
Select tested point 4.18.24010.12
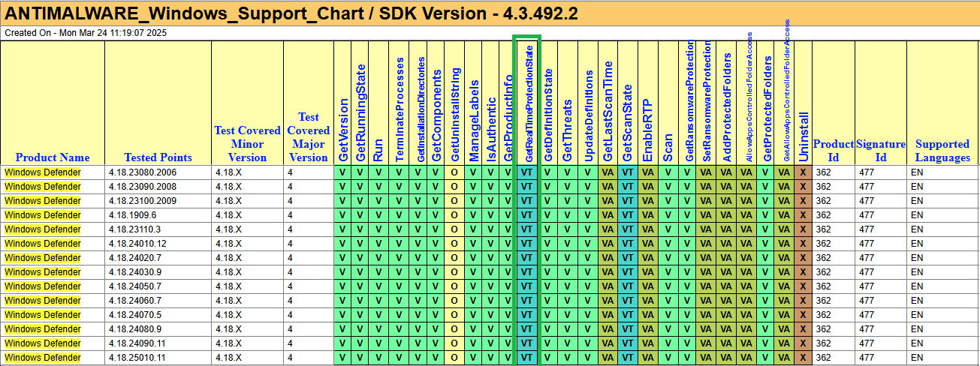(x=137, y=244)
